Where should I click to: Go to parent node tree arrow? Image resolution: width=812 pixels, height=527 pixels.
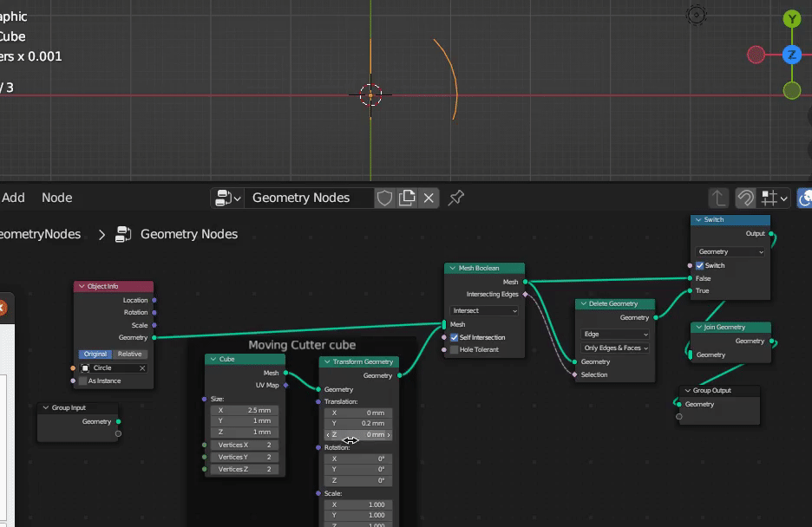coord(718,198)
